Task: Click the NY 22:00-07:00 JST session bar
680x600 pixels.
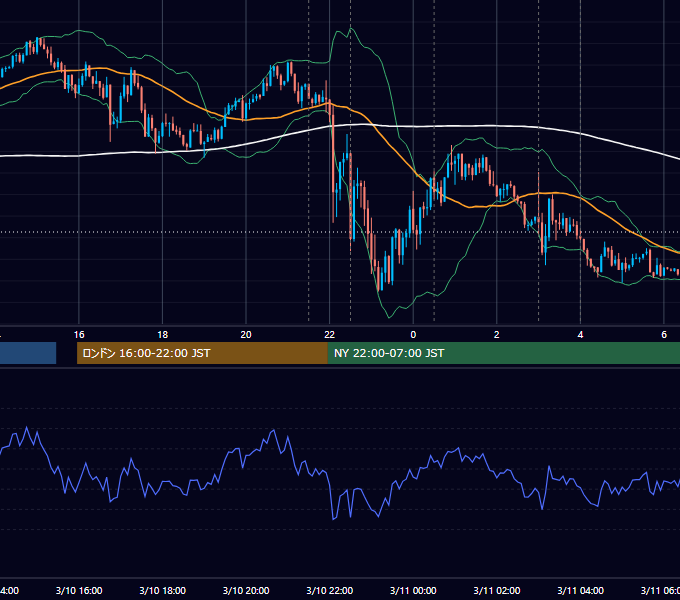Action: 503,353
